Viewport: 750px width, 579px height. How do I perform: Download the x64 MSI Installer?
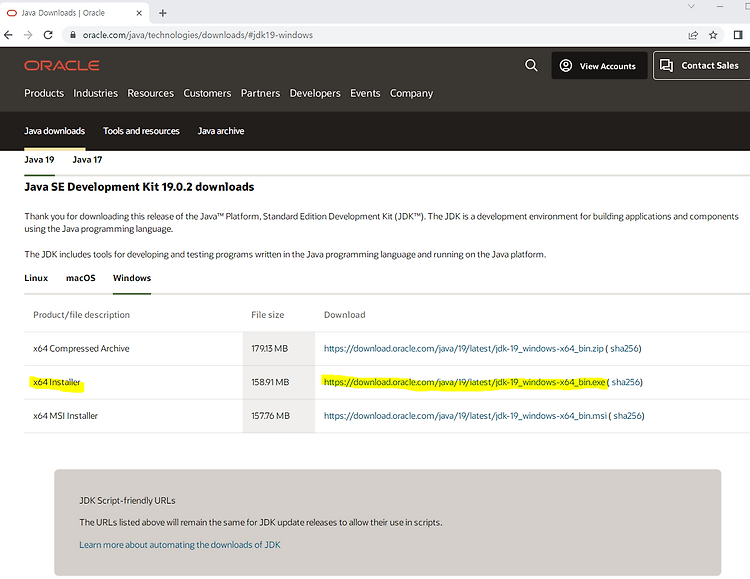pyautogui.click(x=465, y=416)
